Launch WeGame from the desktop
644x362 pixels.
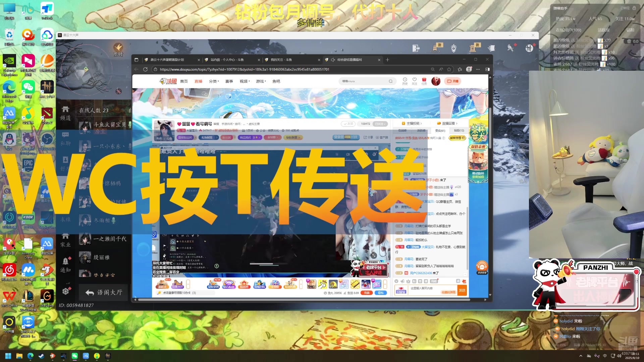[x=47, y=298]
